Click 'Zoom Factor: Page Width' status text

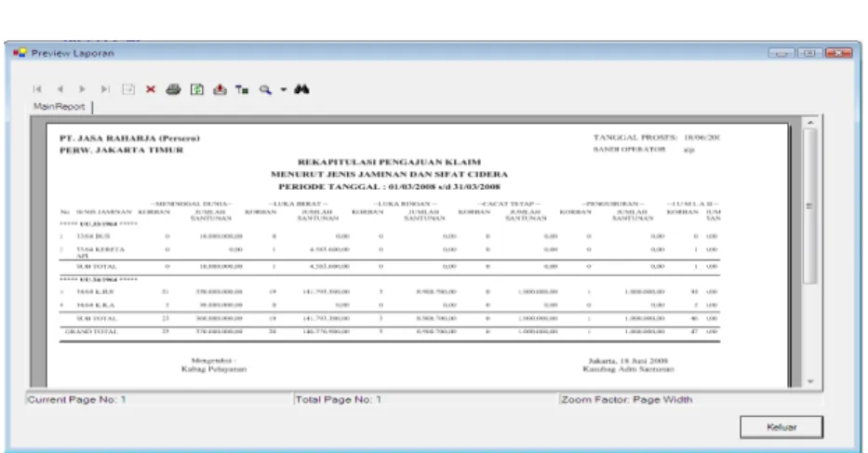pyautogui.click(x=627, y=399)
